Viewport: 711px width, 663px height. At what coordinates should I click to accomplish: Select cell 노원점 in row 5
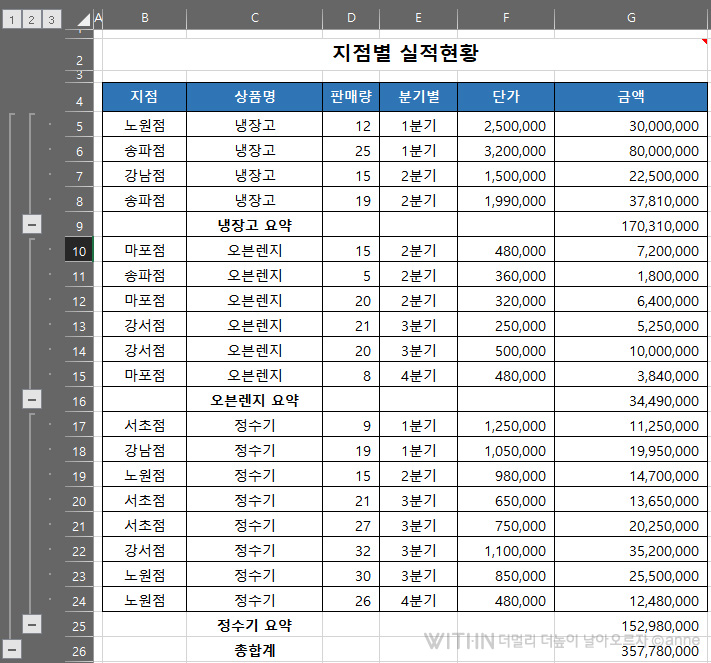tap(145, 125)
